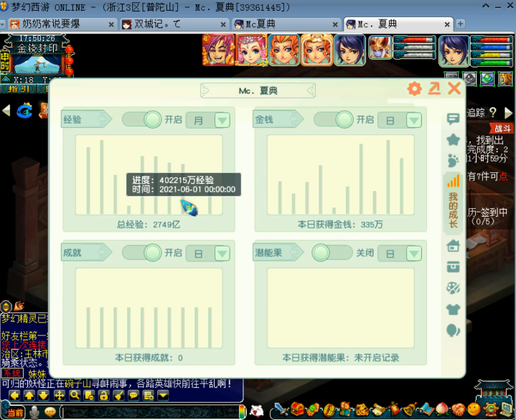Add a new game window tab
Screen dimensions: 516x420
tap(461, 24)
